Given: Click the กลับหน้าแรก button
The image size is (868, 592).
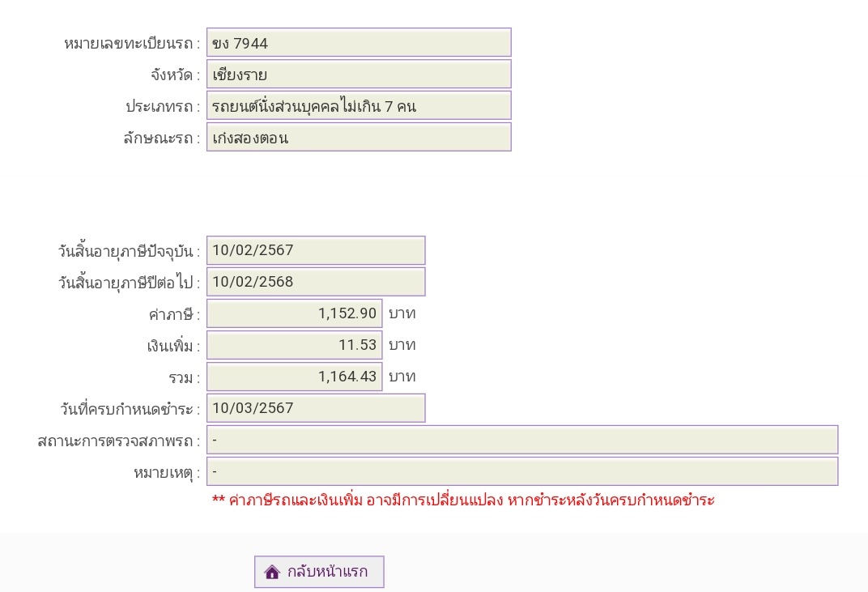Looking at the screenshot, I should [319, 572].
